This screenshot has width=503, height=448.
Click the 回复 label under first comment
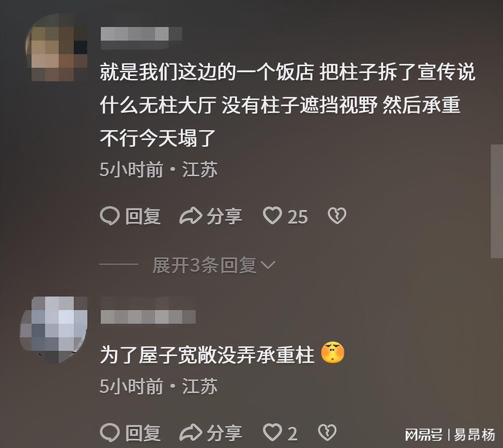143,216
